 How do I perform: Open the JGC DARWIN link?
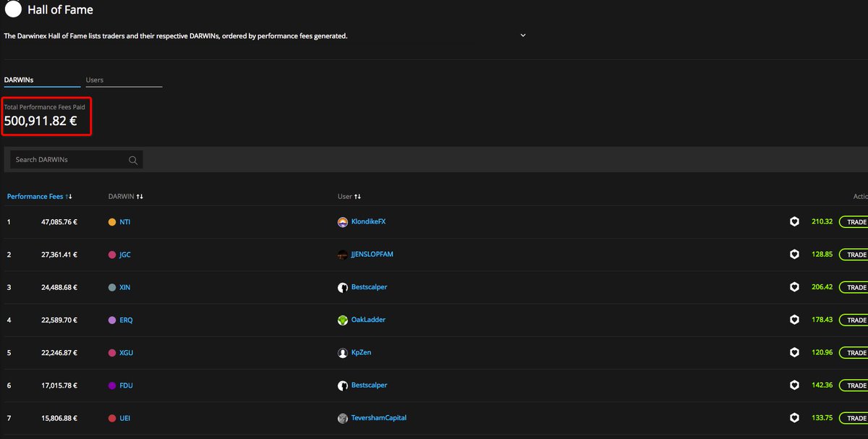125,255
